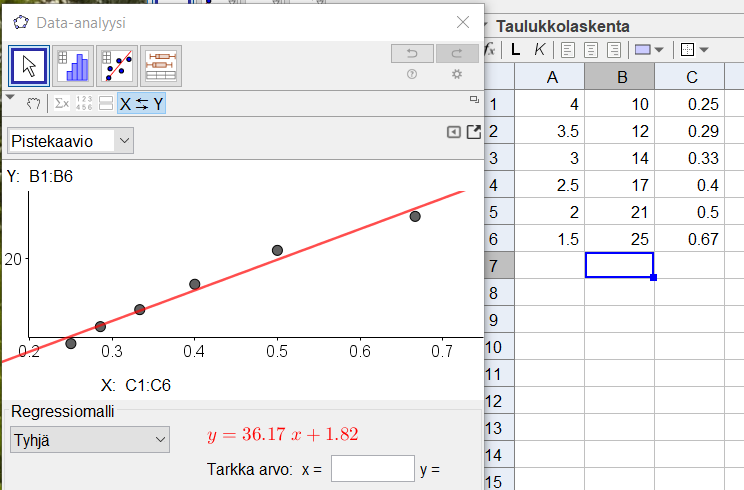Open One Variable Analysis histogram tool

[73, 66]
